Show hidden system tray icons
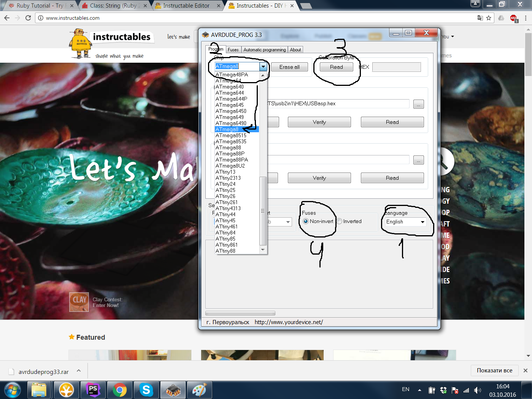The height and width of the screenshot is (399, 532). tap(419, 390)
